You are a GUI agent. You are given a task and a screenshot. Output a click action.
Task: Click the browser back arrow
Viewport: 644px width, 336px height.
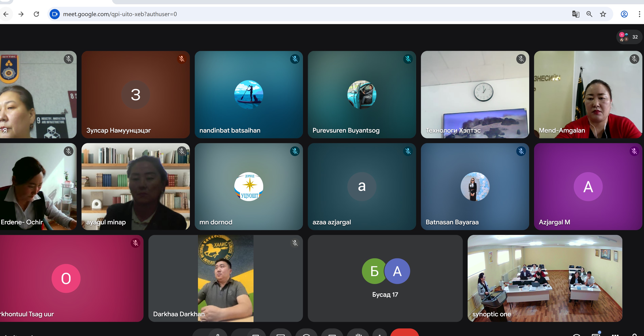pos(6,14)
